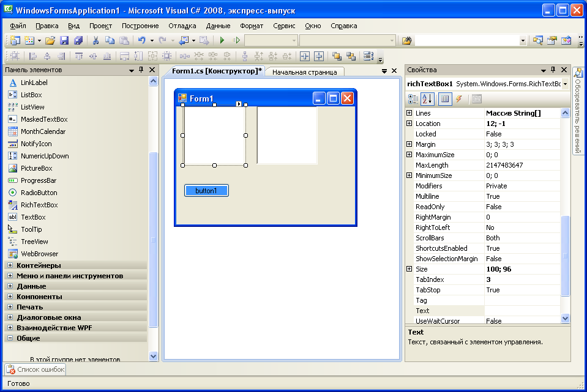
Task: Select the second text box on Form1
Action: pyautogui.click(x=287, y=135)
